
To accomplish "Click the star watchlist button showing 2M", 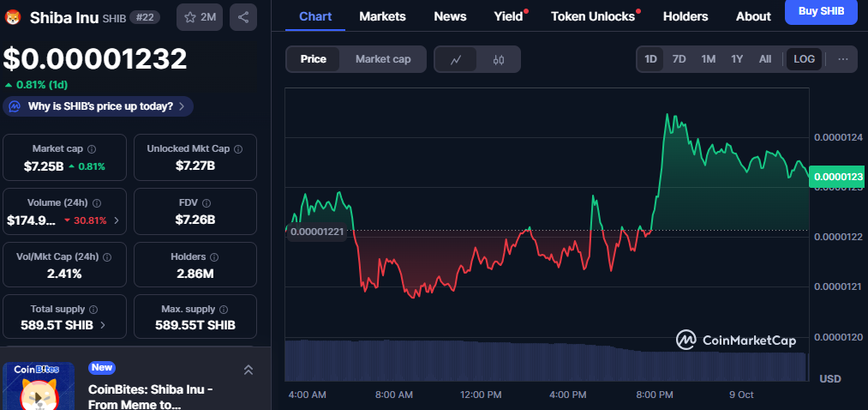I will pos(200,17).
